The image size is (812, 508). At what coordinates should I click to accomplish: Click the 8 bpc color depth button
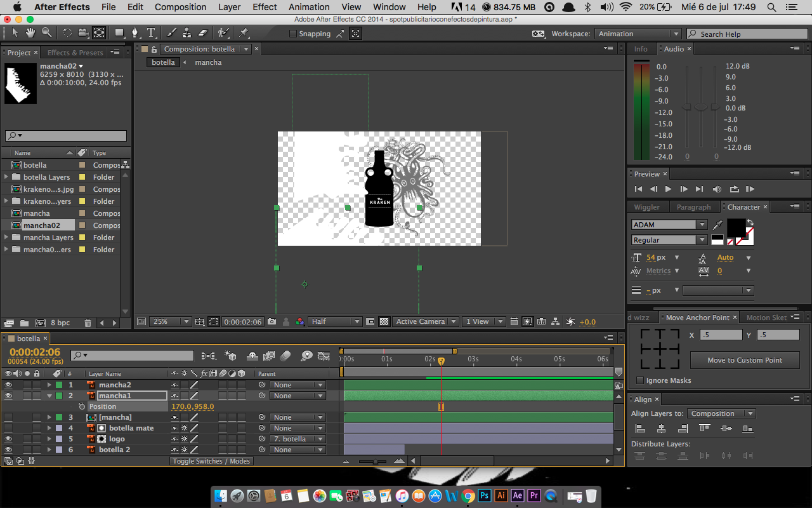[x=60, y=323]
